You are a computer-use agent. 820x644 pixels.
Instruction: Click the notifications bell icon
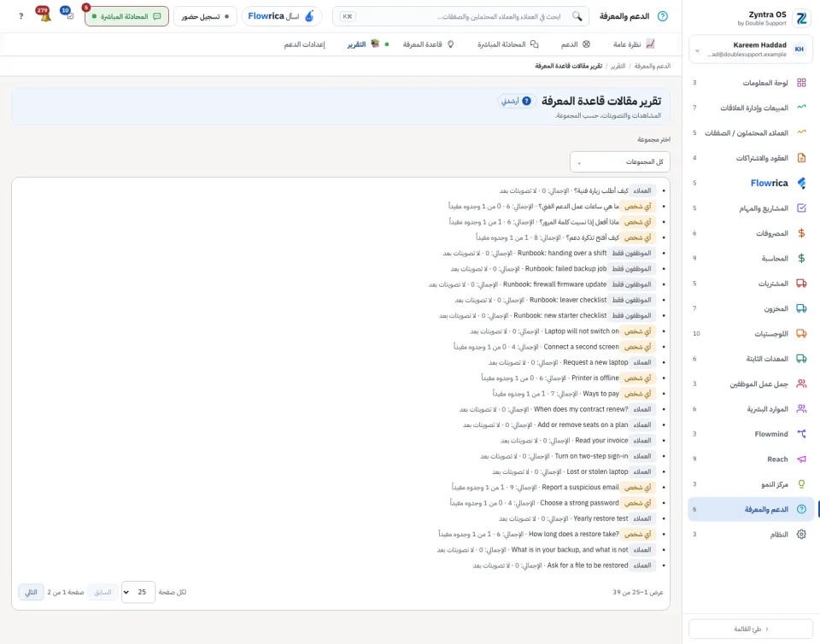(45, 16)
